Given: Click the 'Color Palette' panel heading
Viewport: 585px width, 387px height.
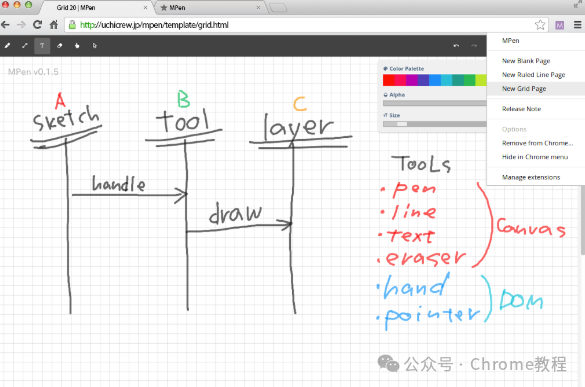Looking at the screenshot, I should (x=404, y=69).
